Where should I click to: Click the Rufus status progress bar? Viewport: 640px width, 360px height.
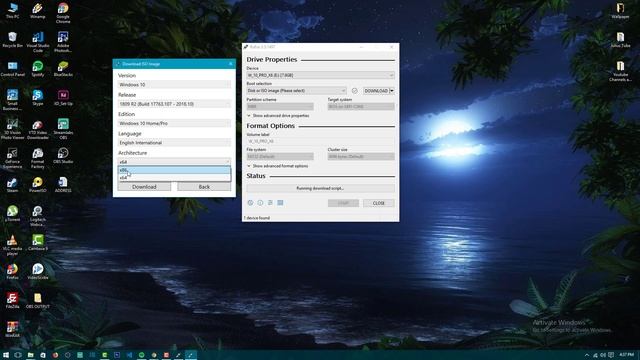click(320, 189)
